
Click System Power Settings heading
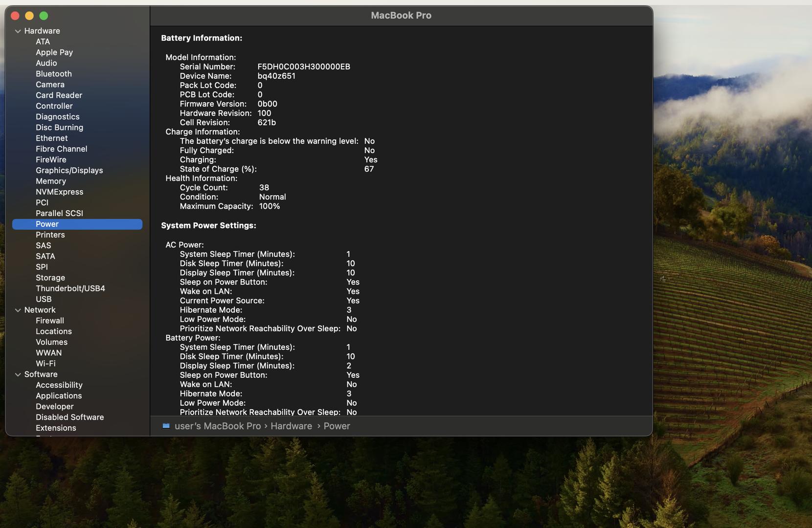point(209,226)
